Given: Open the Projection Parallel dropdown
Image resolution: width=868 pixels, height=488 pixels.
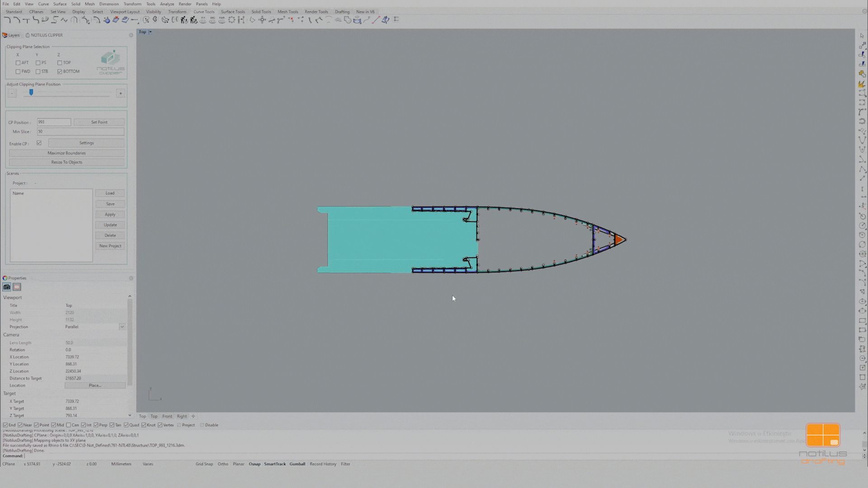Looking at the screenshot, I should tap(122, 327).
